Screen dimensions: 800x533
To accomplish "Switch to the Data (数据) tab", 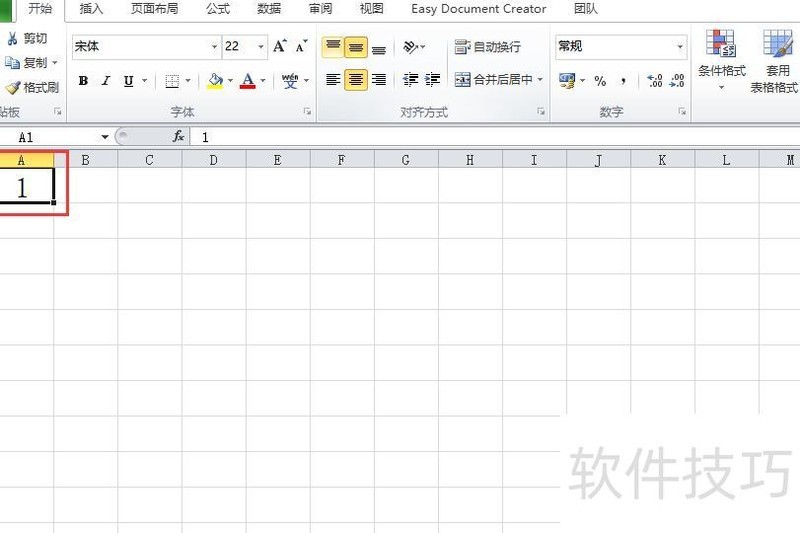I will coord(269,9).
